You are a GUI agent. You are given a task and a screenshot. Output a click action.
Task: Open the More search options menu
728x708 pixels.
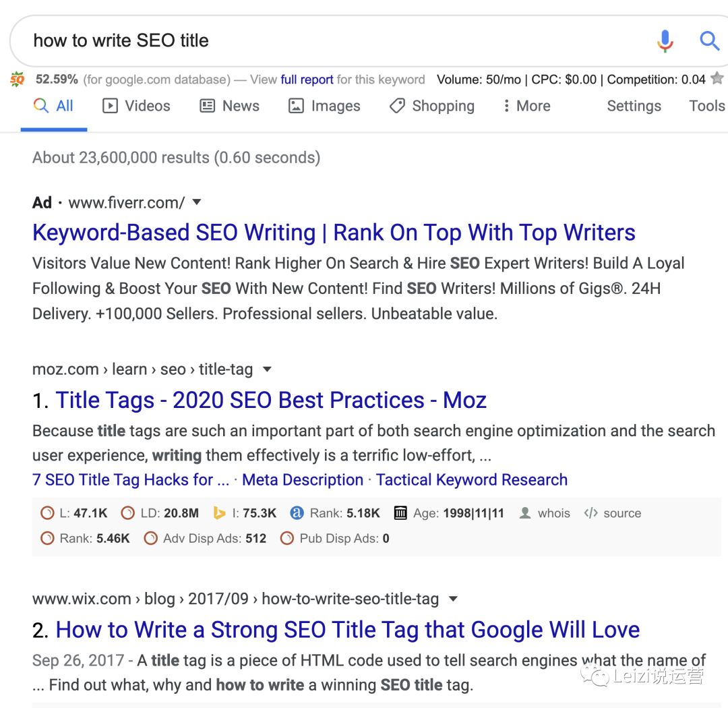tap(527, 106)
